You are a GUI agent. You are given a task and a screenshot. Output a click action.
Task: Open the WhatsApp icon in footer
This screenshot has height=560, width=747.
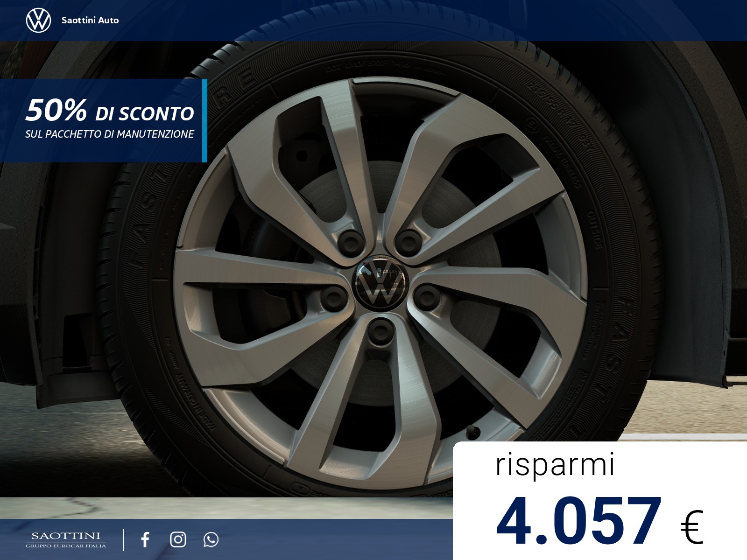tap(211, 539)
